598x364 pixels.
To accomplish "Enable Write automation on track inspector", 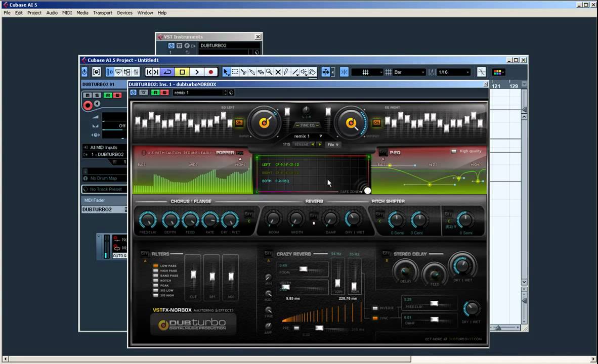I will tap(117, 95).
